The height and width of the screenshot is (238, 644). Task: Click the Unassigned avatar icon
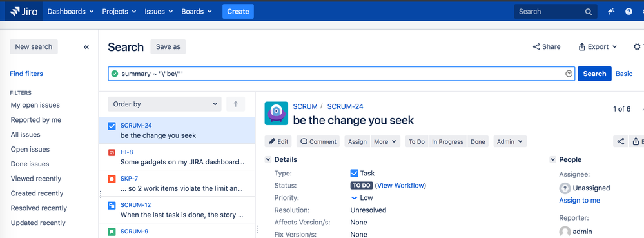[565, 188]
